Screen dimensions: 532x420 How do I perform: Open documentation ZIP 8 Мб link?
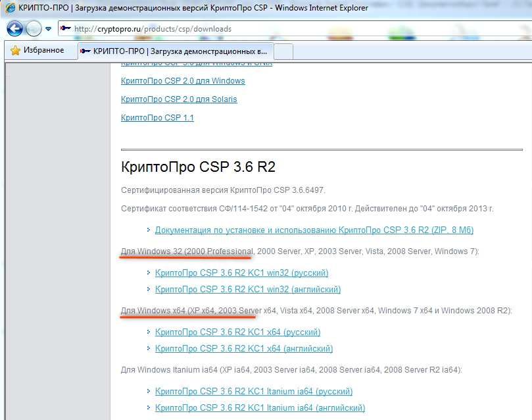(314, 230)
